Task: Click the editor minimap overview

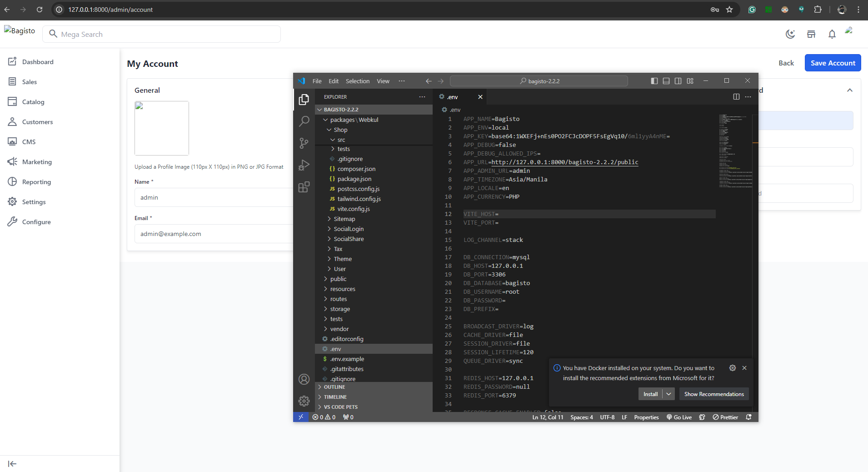Action: 735,151
